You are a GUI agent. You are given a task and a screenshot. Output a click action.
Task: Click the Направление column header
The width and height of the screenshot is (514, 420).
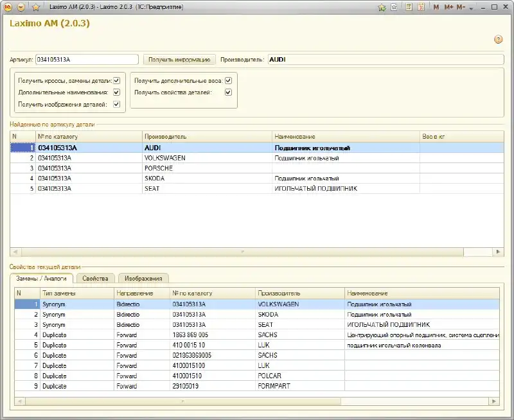point(142,293)
